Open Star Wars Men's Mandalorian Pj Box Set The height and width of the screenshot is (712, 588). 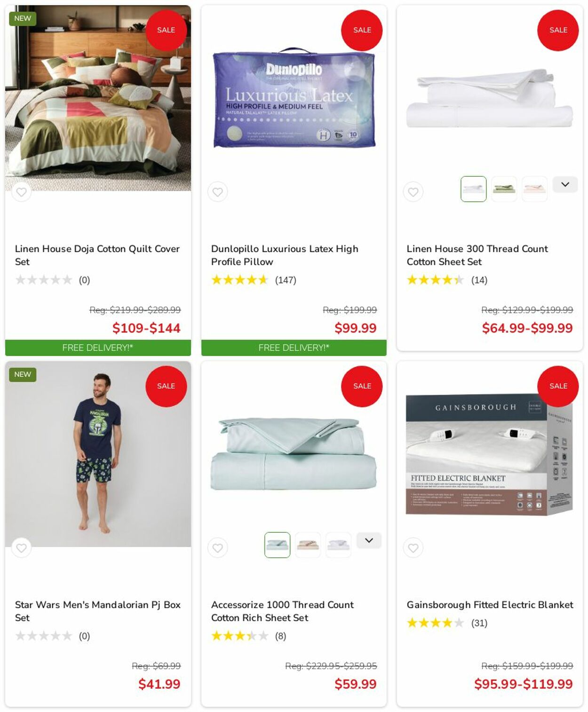(x=97, y=611)
